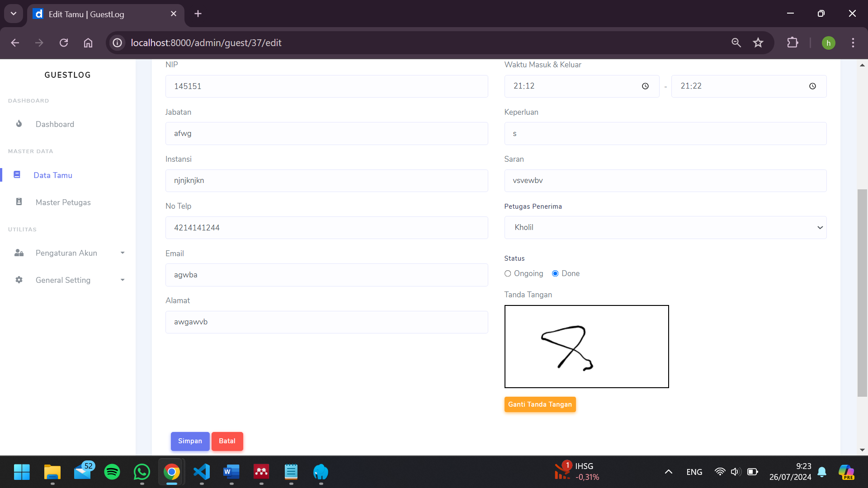
Task: Expand the General Setting submenu arrow
Action: pyautogui.click(x=123, y=280)
